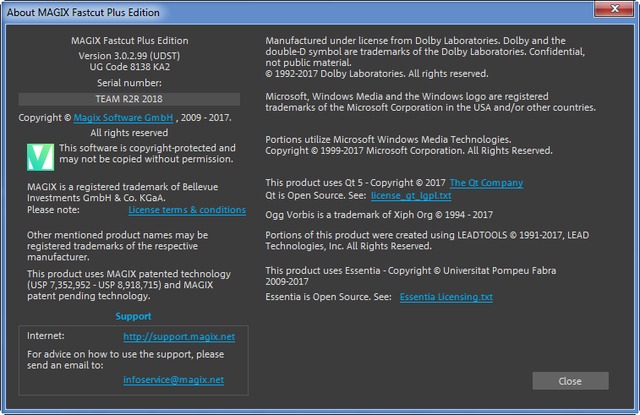Visit The Qt Company link

[x=486, y=183]
